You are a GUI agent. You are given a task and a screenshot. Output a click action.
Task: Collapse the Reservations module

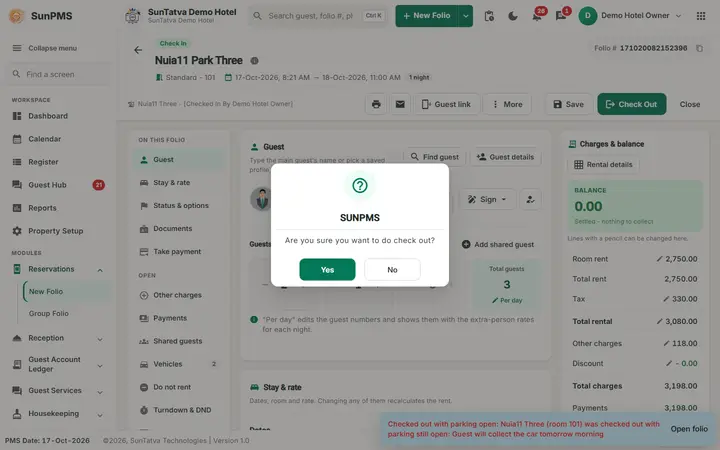(x=58, y=269)
